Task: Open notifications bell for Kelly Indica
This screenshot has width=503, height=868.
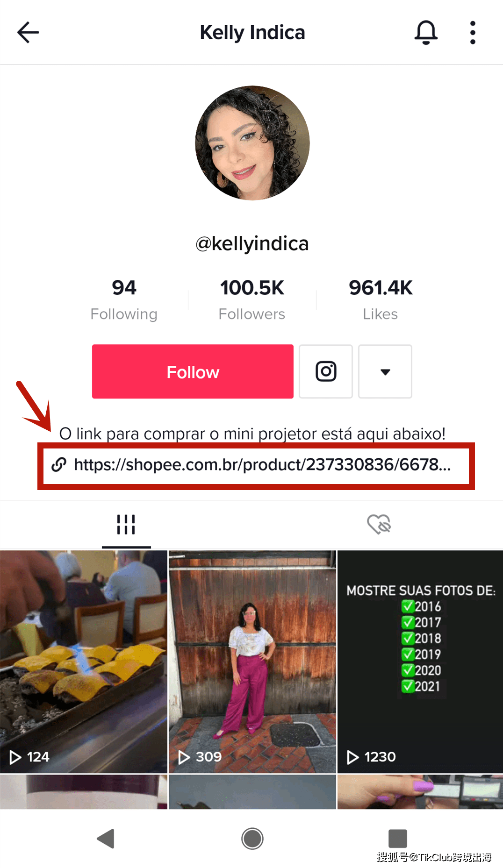Action: click(426, 32)
